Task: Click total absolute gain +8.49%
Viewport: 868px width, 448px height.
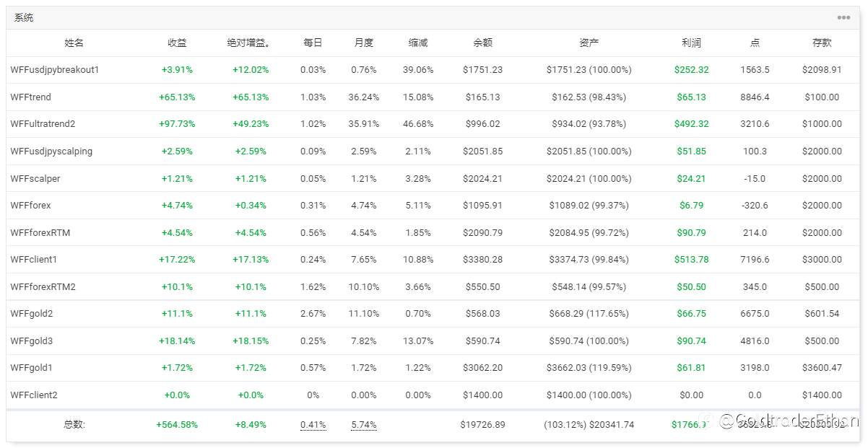Action: click(251, 425)
